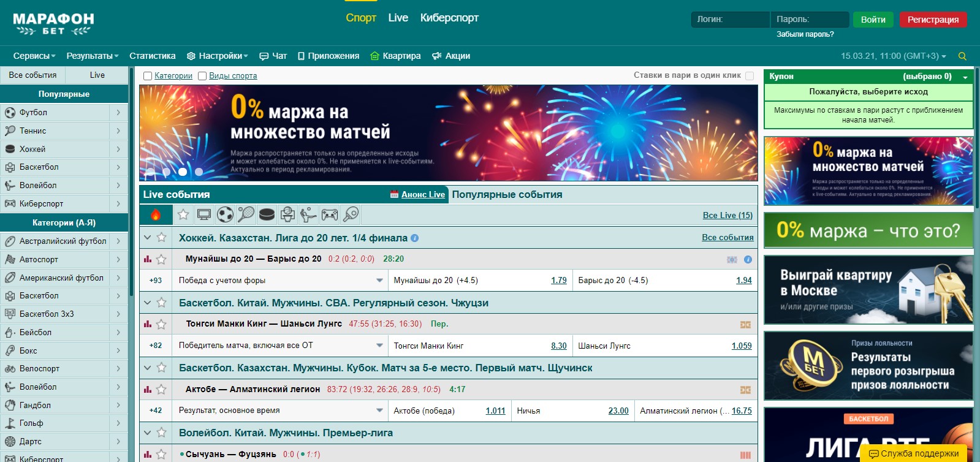
Task: Open statistics icon for Тонгси Манки Кинг match
Action: [x=148, y=324]
